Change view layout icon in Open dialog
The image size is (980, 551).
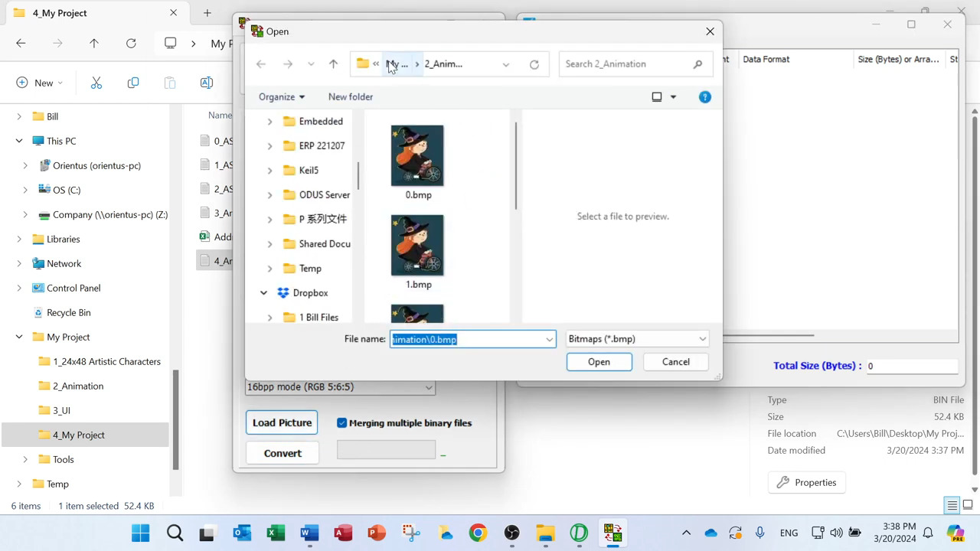click(657, 97)
